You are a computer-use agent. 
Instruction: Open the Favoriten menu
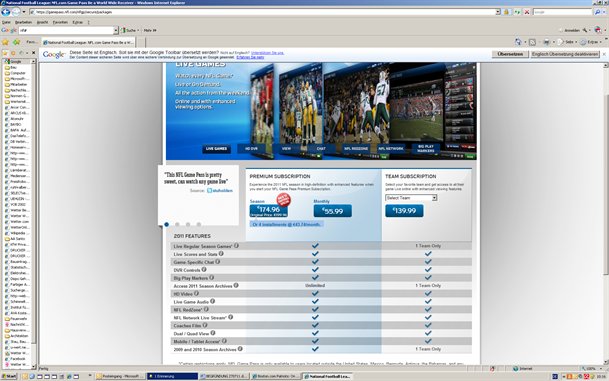pyautogui.click(x=60, y=22)
